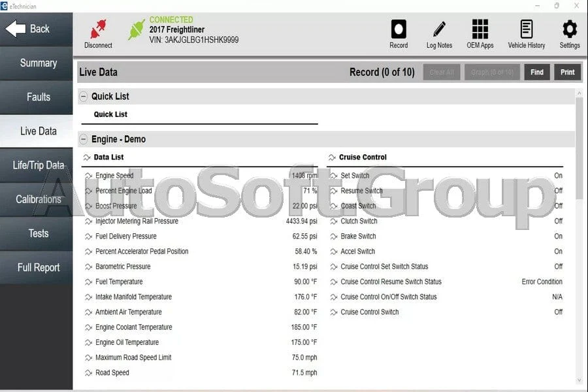
Task: Click graph icon beside Road Speed
Action: tap(88, 373)
